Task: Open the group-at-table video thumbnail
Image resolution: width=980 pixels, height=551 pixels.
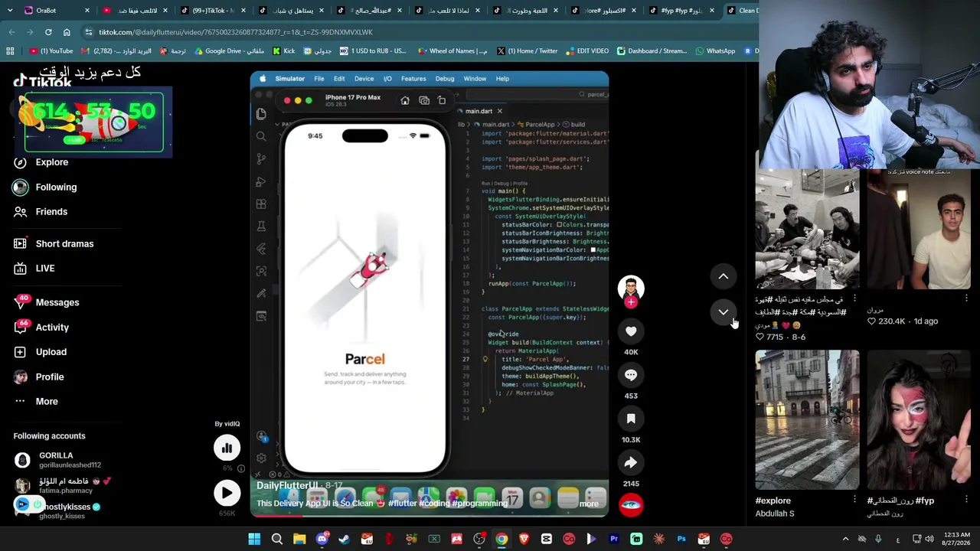Action: [807, 230]
